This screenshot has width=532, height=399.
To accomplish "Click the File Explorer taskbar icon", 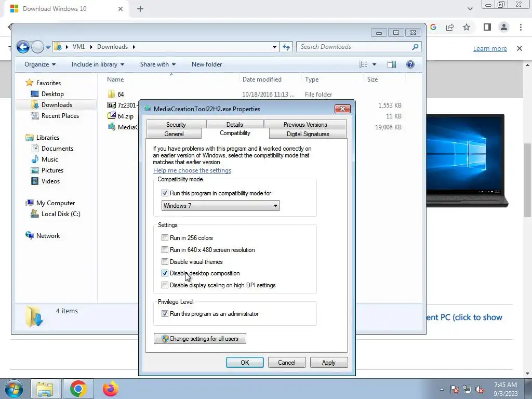I will (45, 389).
